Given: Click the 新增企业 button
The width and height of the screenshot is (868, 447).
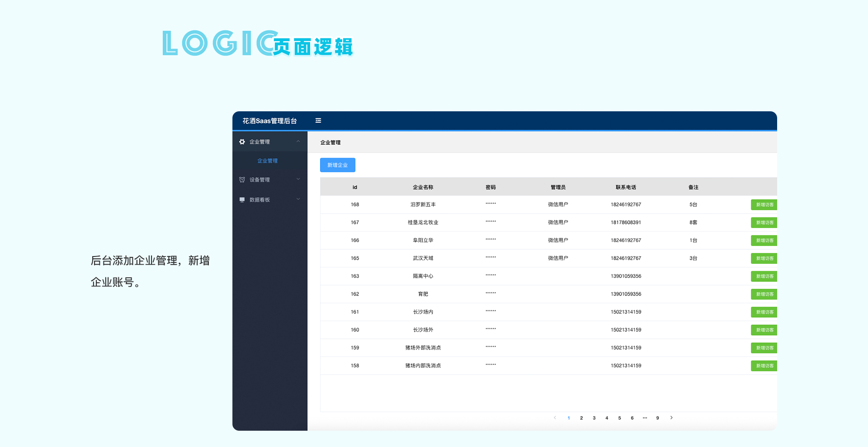Looking at the screenshot, I should (337, 165).
